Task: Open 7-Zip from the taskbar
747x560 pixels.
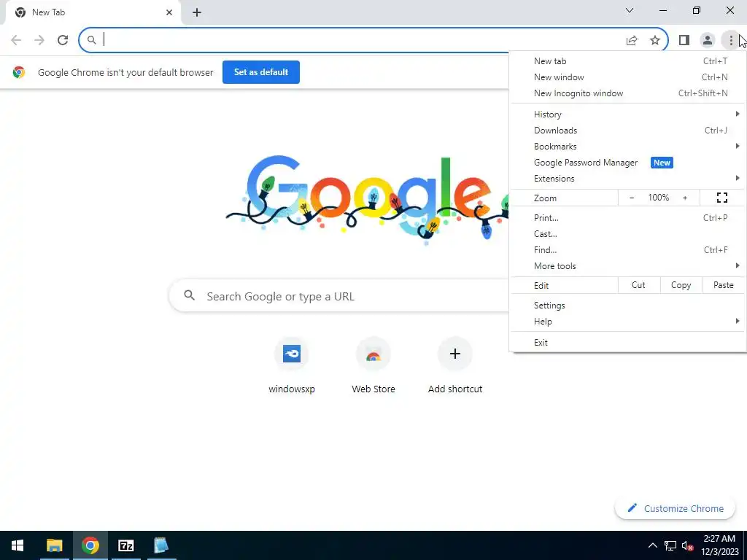Action: pos(125,545)
